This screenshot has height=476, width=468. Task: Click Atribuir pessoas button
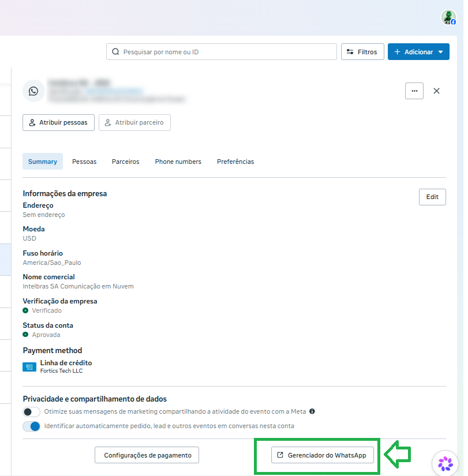pyautogui.click(x=58, y=123)
